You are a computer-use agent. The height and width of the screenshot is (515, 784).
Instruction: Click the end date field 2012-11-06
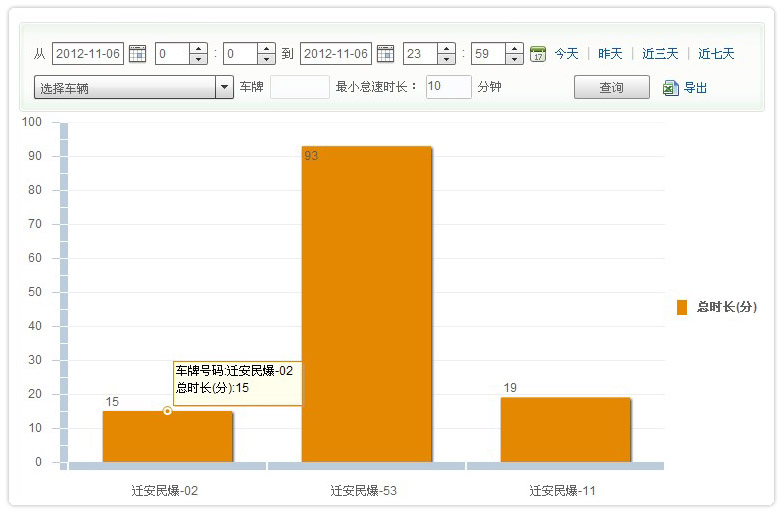coord(336,54)
